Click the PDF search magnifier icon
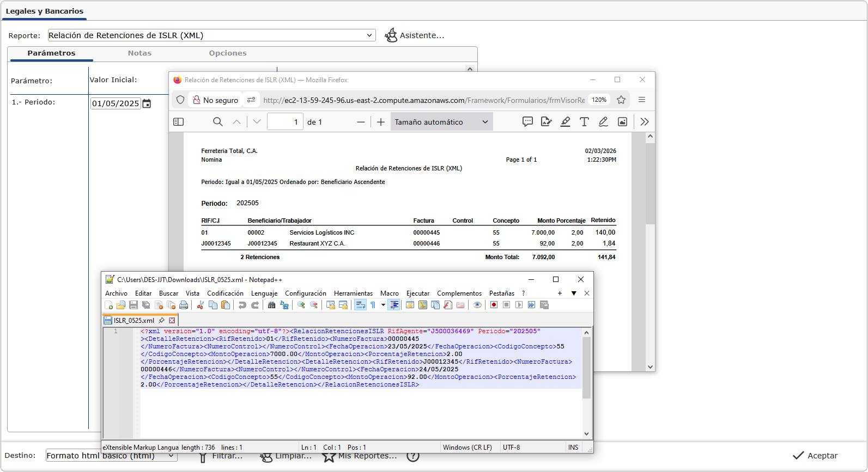This screenshot has height=472, width=868. [217, 122]
